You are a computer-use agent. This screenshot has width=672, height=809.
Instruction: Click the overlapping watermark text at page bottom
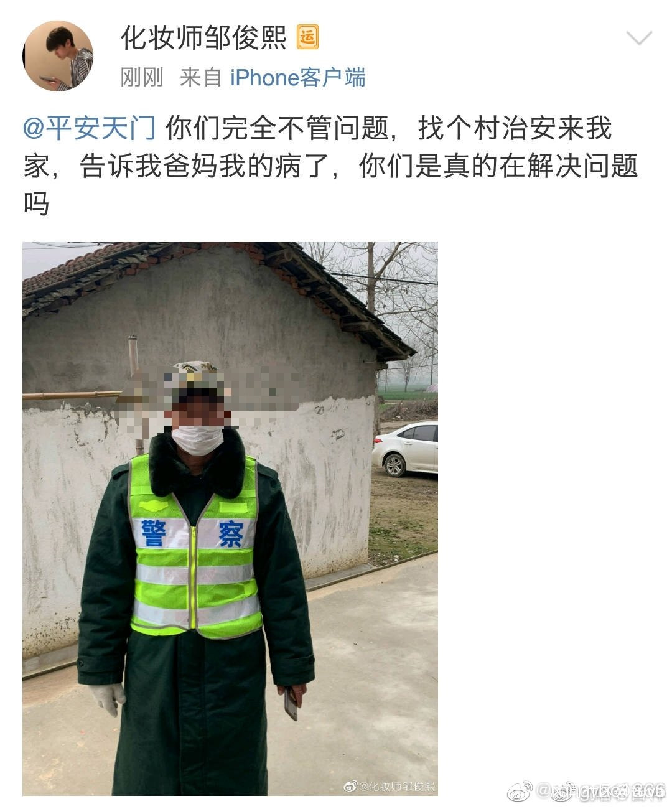[x=601, y=792]
